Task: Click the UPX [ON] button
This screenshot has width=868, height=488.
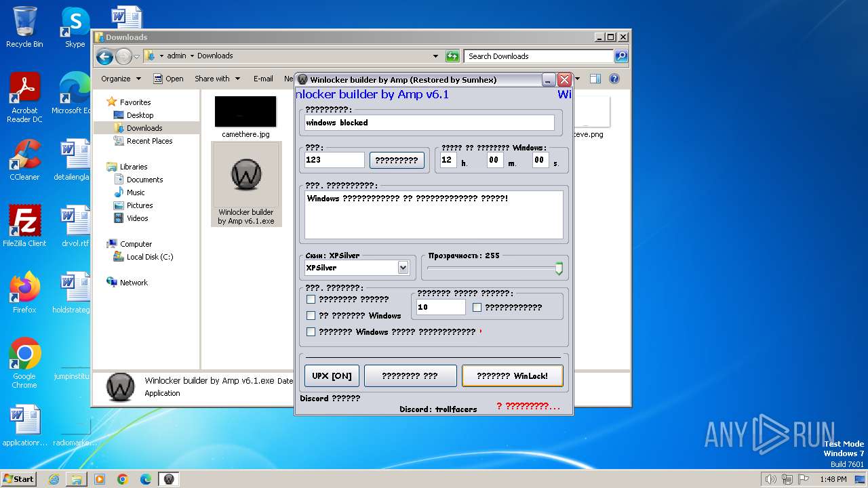Action: [332, 375]
